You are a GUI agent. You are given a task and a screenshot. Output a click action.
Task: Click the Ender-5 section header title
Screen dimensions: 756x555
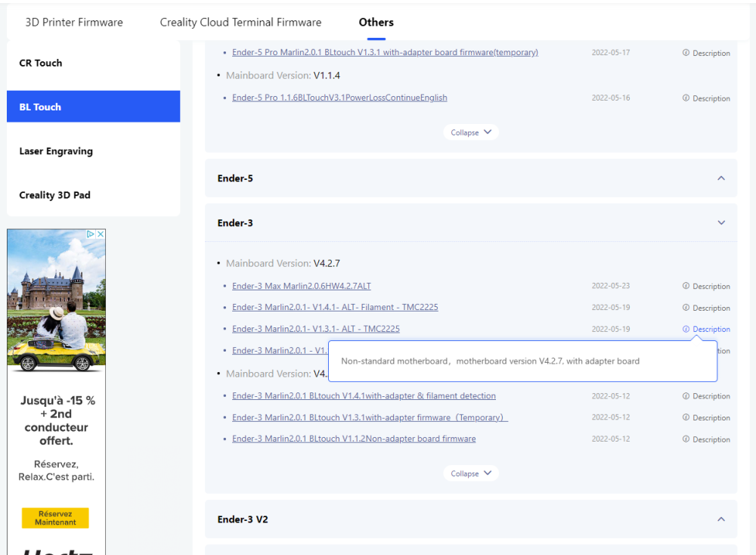click(x=235, y=178)
